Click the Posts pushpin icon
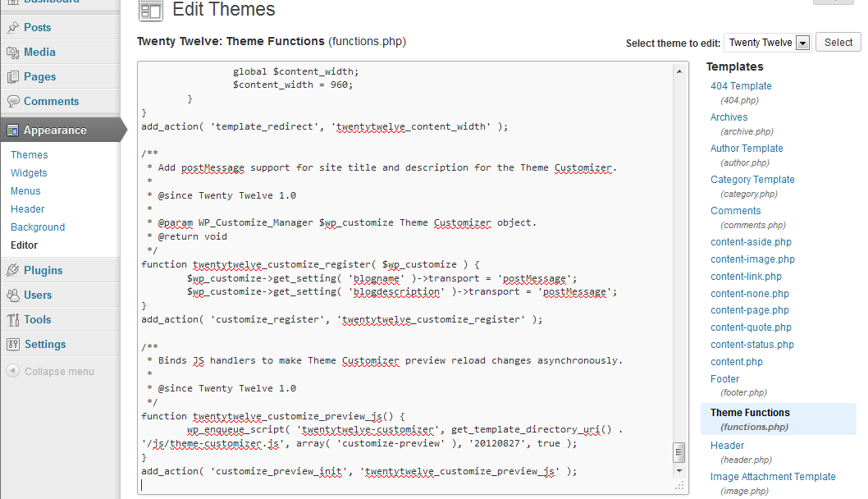This screenshot has height=499, width=868. tap(13, 27)
